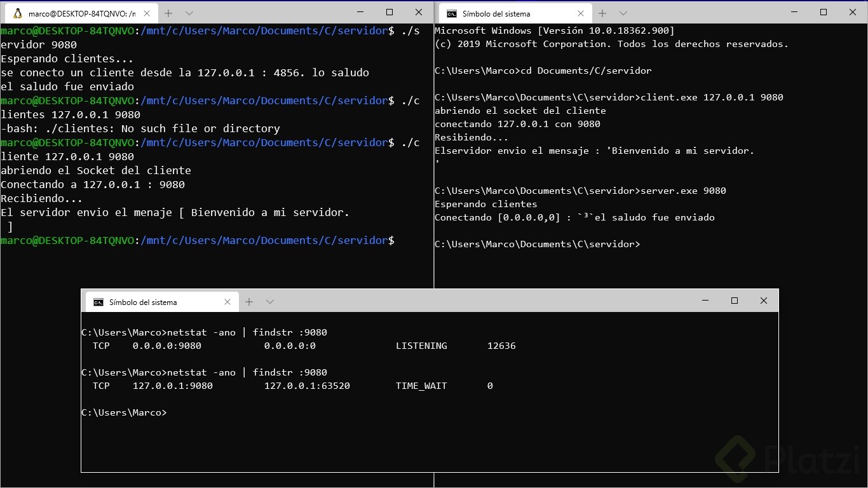
Task: Close the Símbolo del sistema tab in the netstat window
Action: (227, 302)
